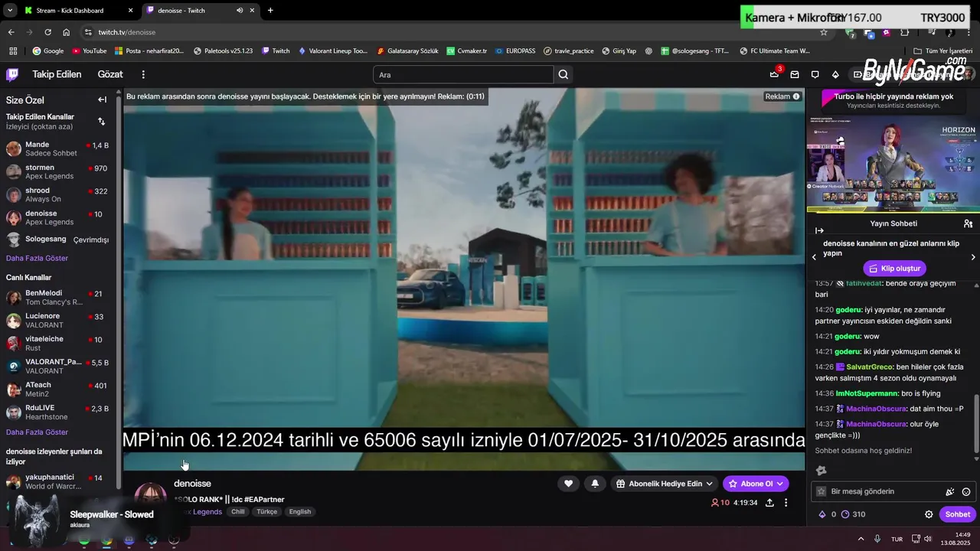The height and width of the screenshot is (551, 980).
Task: Expand the system tray hidden icons
Action: (861, 539)
